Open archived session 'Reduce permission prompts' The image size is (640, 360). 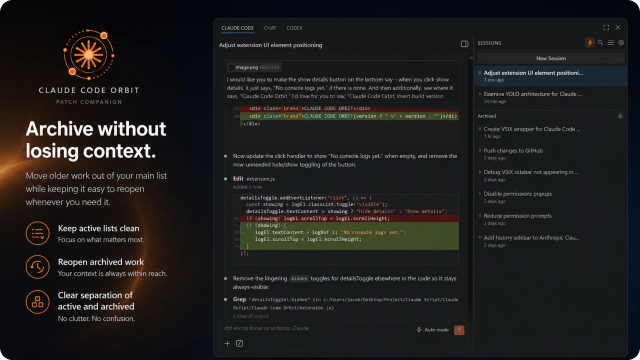(x=551, y=219)
